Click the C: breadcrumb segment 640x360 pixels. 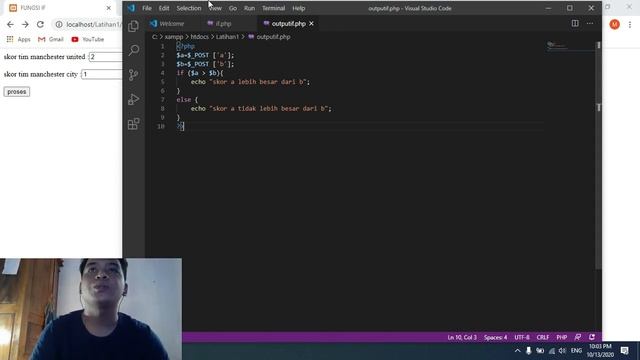pos(155,37)
